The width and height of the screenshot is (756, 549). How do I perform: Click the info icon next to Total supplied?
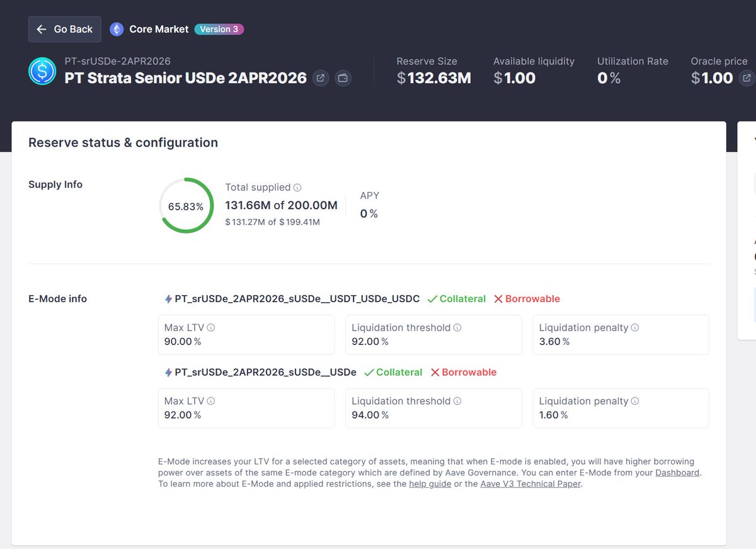coord(297,188)
